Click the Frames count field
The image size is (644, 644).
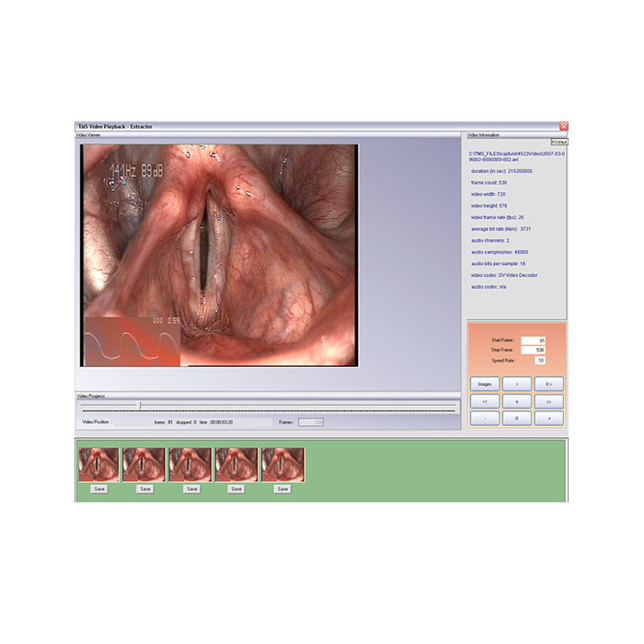[x=311, y=422]
